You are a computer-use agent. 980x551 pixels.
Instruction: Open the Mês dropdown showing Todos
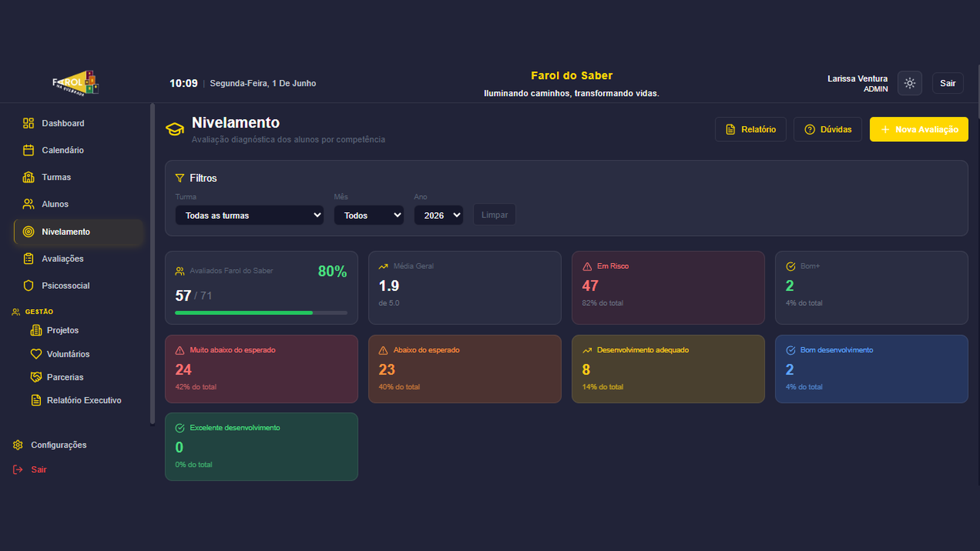369,215
